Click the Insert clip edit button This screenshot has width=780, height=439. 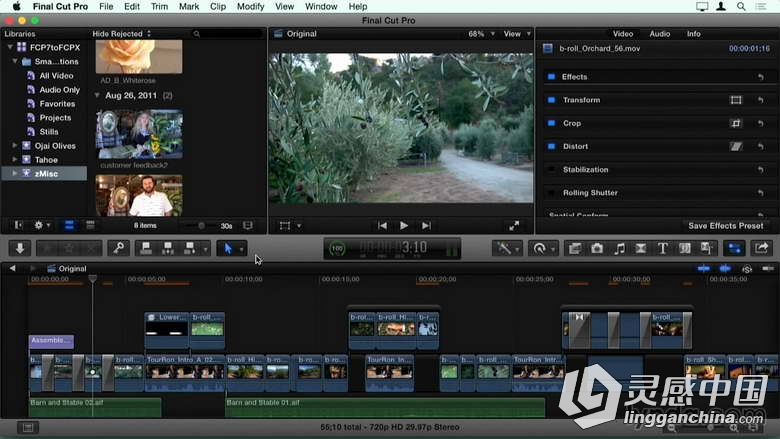[168, 248]
